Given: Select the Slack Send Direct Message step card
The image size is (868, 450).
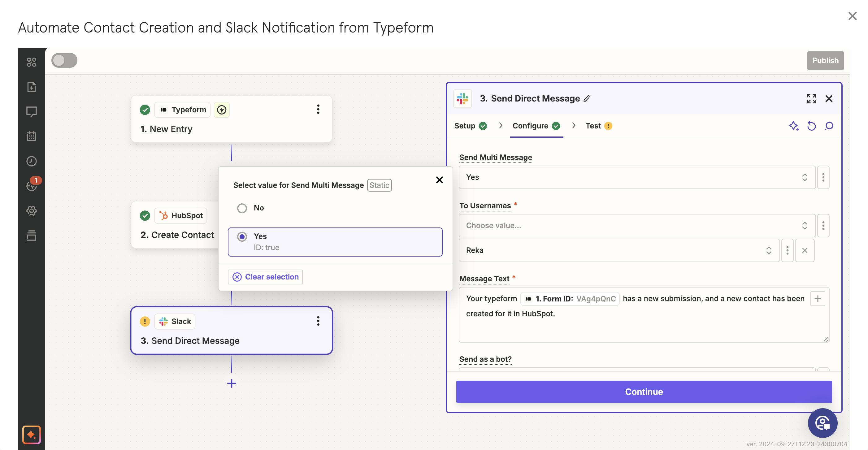Looking at the screenshot, I should (232, 331).
